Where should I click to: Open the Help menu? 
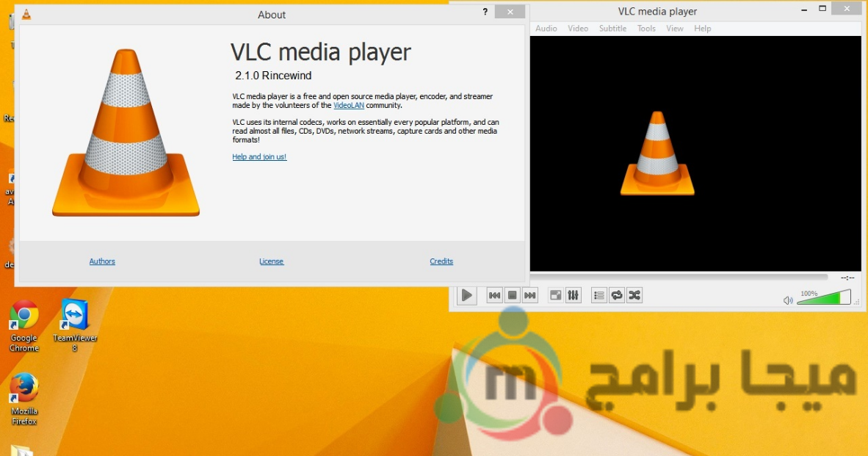click(x=703, y=28)
